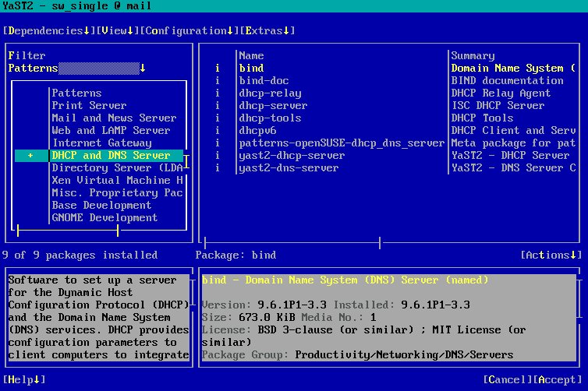Screen dimensions: 588x391
Task: Open the Dependencies menu
Action: tap(49, 30)
